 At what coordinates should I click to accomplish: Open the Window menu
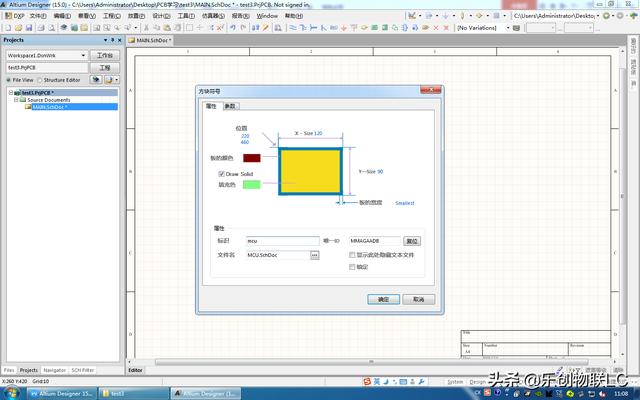pos(267,16)
